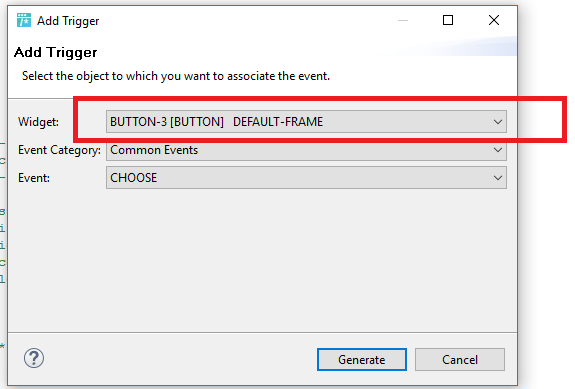
Task: Expand the Event dropdown arrow
Action: [x=497, y=178]
